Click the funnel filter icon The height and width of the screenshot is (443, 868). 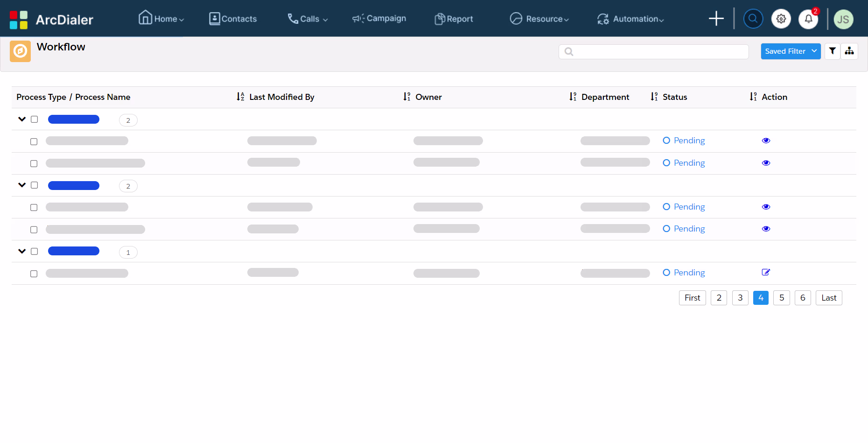click(832, 51)
